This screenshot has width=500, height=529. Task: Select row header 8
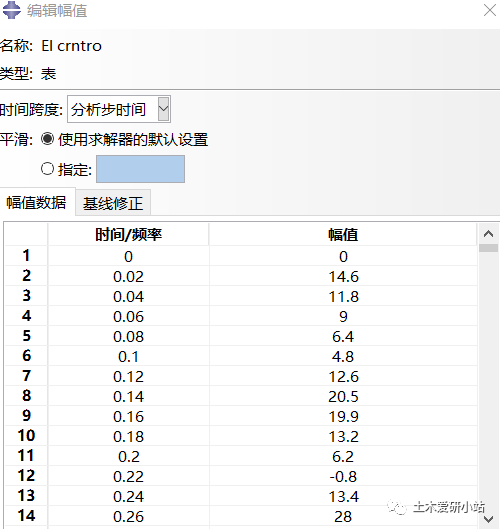(x=26, y=396)
